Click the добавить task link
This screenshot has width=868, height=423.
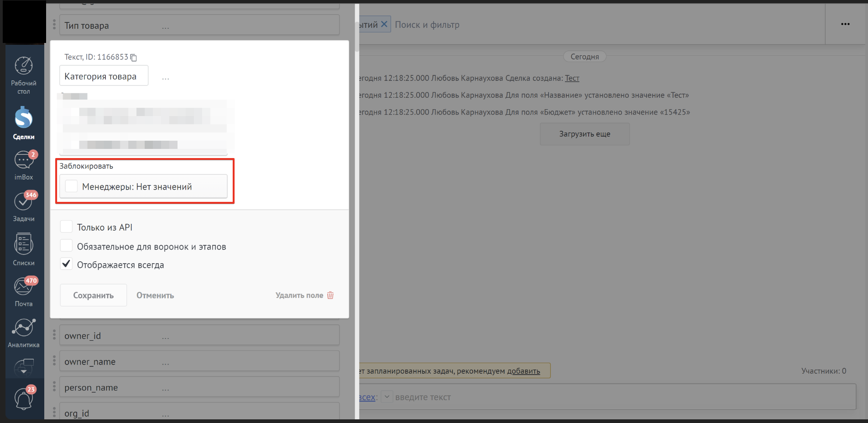coord(523,371)
